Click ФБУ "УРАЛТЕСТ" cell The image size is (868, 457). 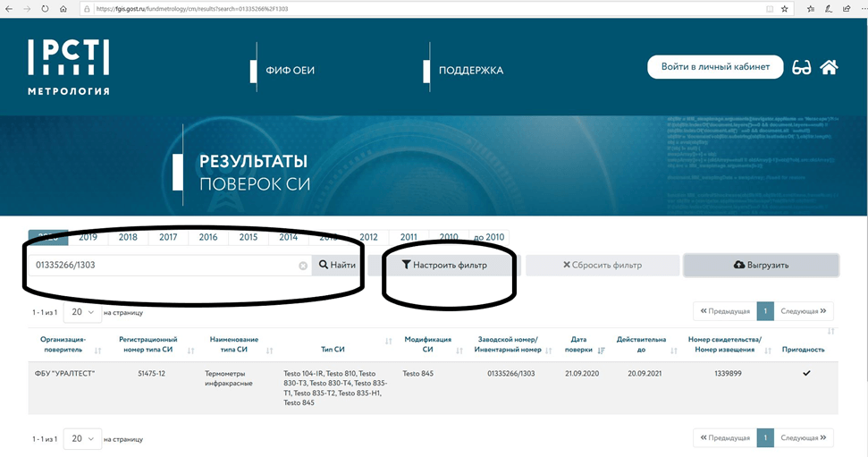click(64, 373)
